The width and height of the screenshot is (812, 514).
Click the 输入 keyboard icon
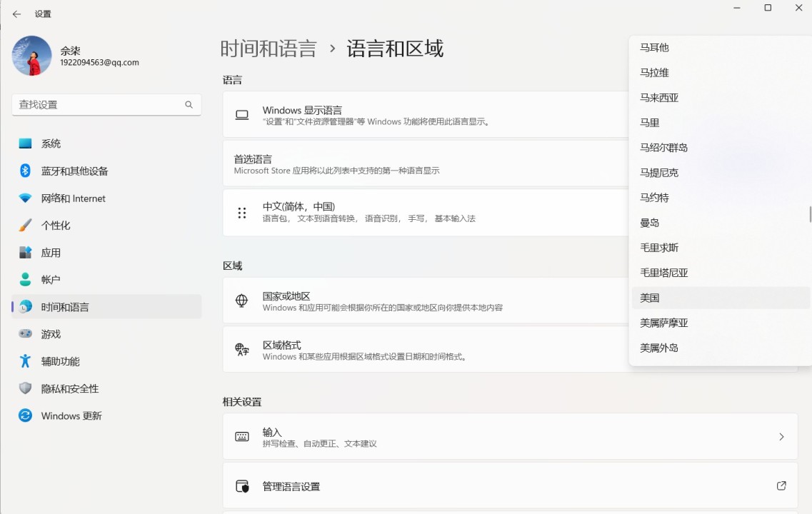click(x=242, y=437)
